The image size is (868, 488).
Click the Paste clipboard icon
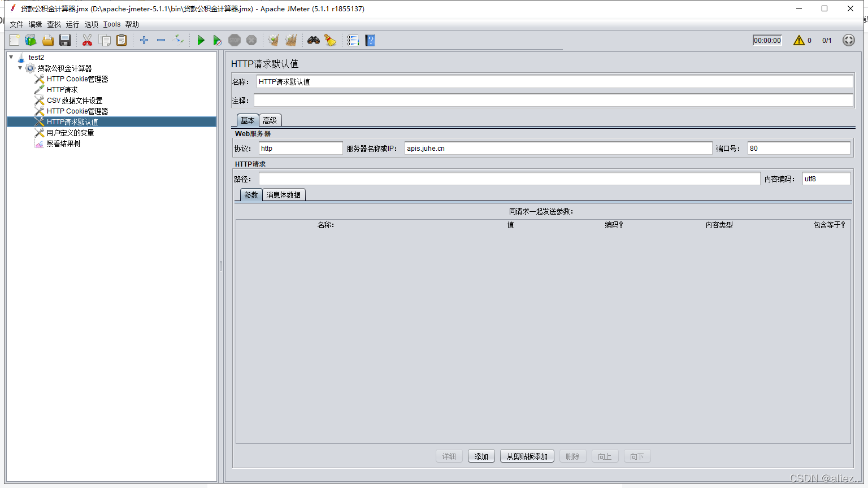coord(121,40)
